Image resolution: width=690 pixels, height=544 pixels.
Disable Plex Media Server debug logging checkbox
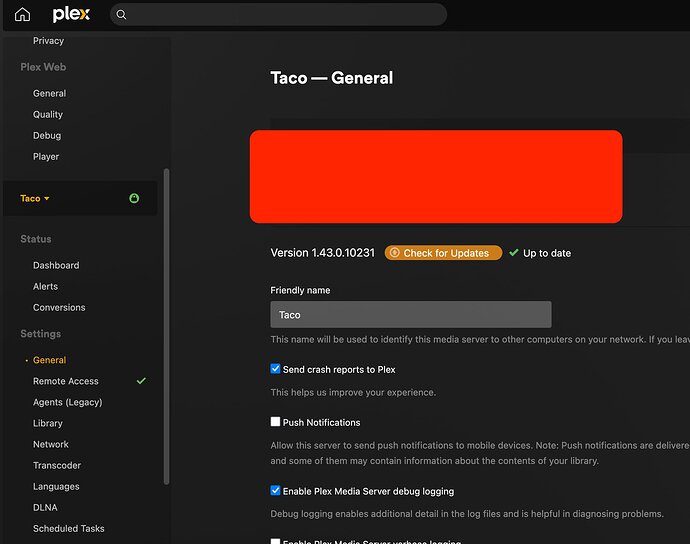(275, 490)
